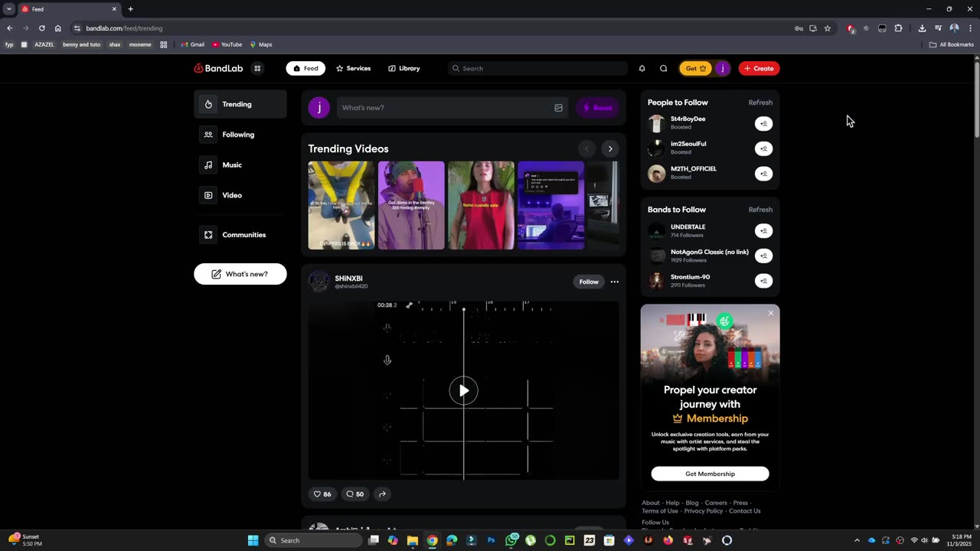The image size is (980, 551).
Task: Open Chrome downloads icon
Action: 922,28
